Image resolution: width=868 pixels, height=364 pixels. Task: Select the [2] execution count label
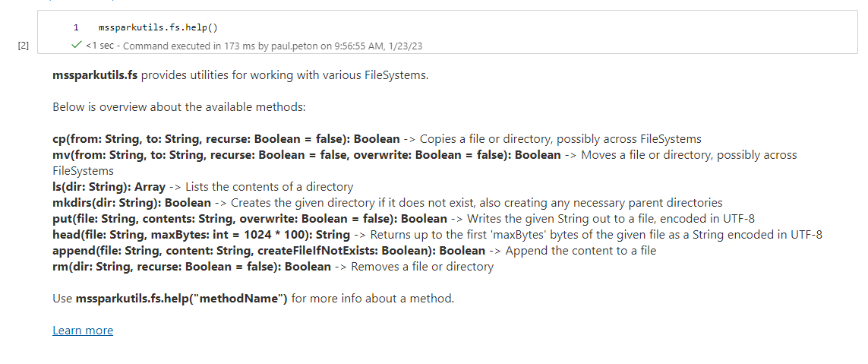click(x=23, y=46)
